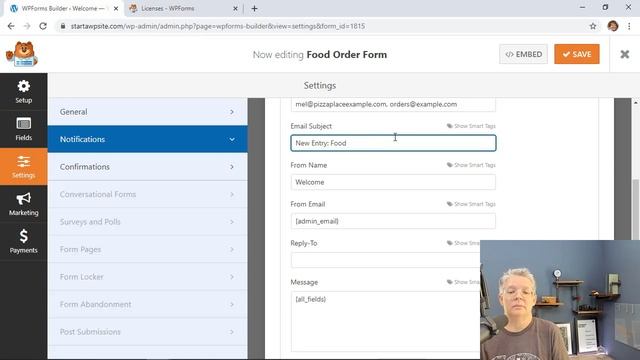Show Smart Tags for From Name
This screenshot has width=640, height=360.
[471, 165]
